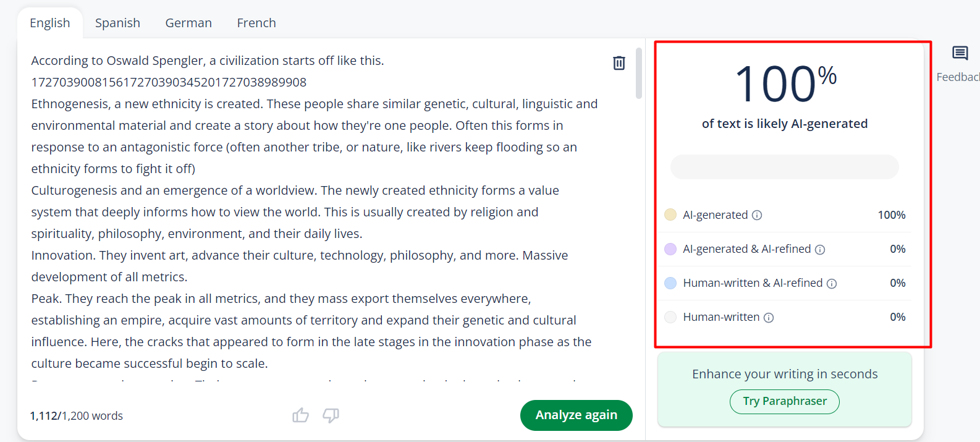This screenshot has height=442, width=980.
Task: Click the thumbs up icon
Action: pos(300,415)
